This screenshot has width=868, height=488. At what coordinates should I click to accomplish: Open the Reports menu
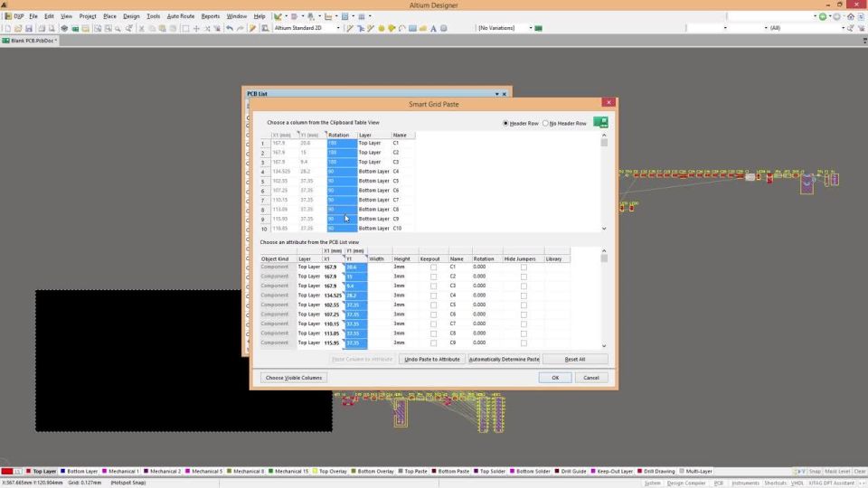tap(211, 16)
